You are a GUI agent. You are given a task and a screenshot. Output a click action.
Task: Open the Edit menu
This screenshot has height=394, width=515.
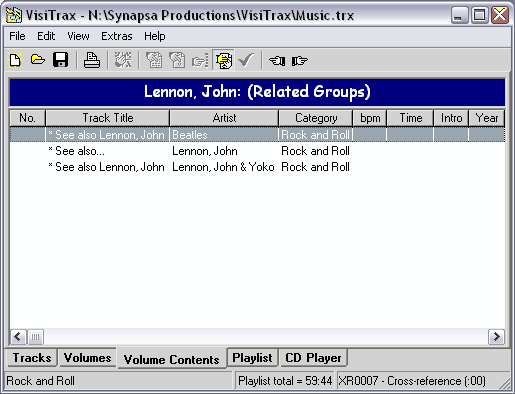click(x=46, y=36)
